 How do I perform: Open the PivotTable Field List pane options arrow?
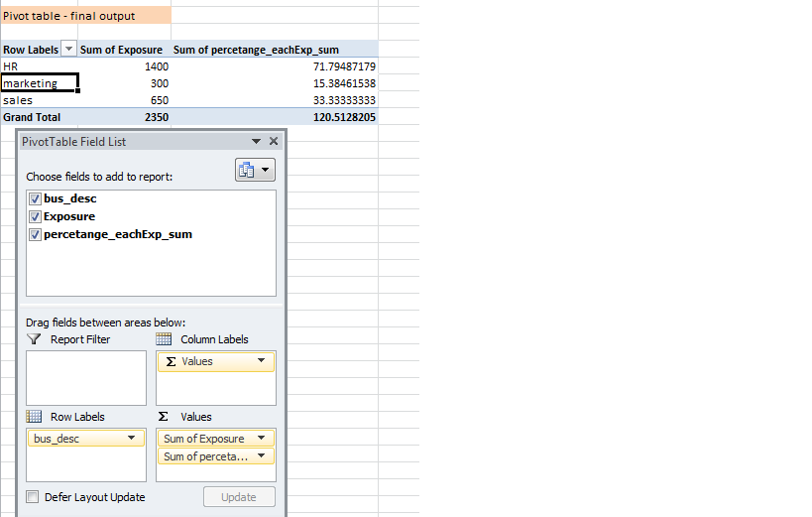click(256, 142)
